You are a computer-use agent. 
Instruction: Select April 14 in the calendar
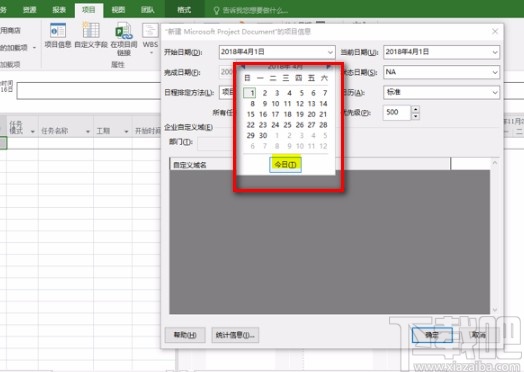pyautogui.click(x=323, y=104)
